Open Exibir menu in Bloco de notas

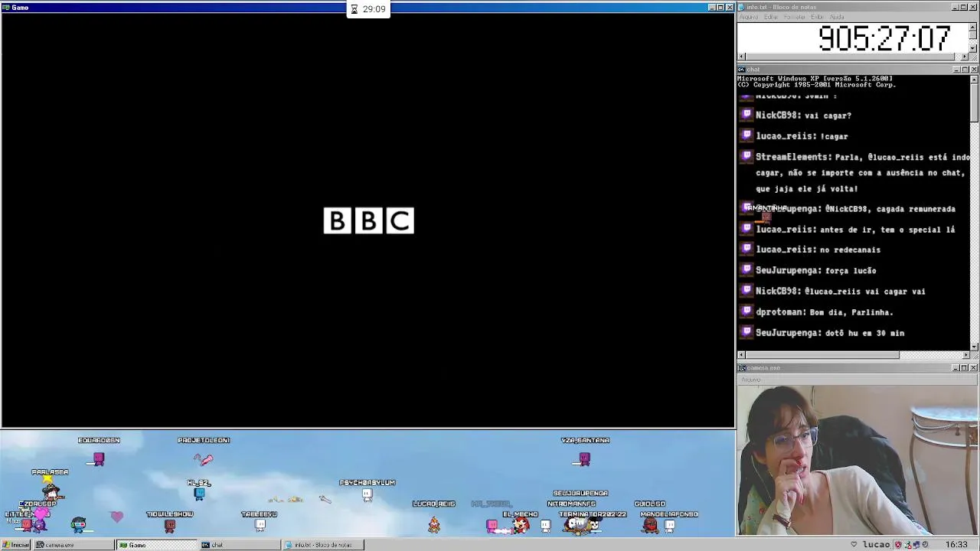[x=818, y=17]
